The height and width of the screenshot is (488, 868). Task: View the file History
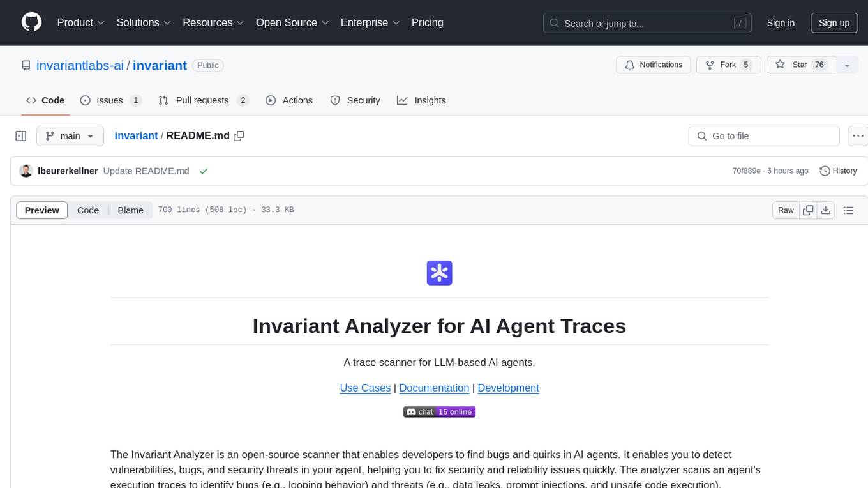[x=838, y=171]
